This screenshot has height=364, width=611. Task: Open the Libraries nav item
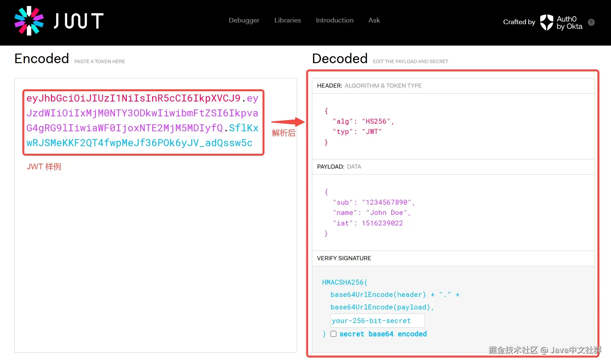(x=287, y=20)
